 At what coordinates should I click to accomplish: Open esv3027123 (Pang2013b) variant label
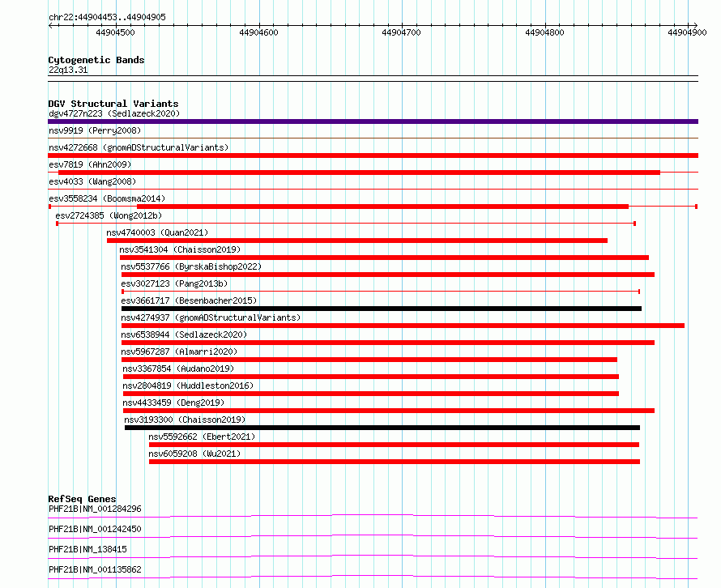tap(174, 283)
